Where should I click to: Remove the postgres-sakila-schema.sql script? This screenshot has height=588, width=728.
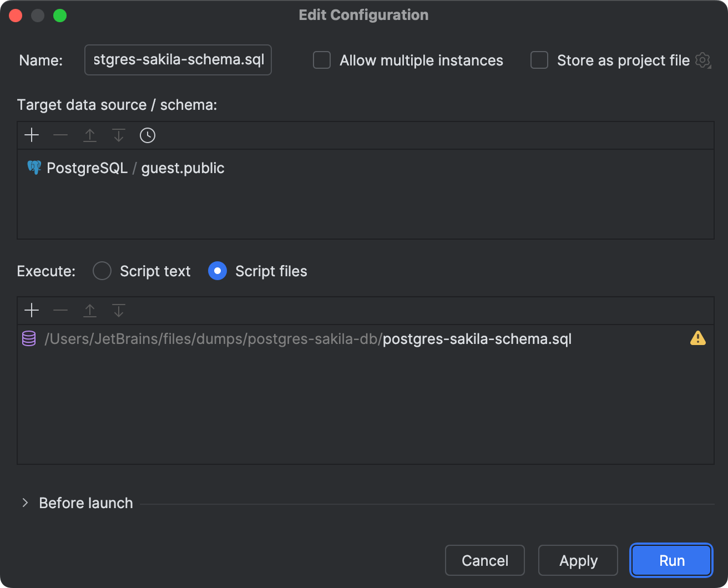point(60,310)
